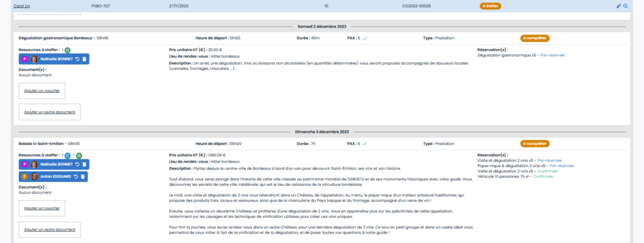This screenshot has width=644, height=243.
Task: Click the green PAX checkmark in Balade in Saint-Emilion
Action: 365,144
